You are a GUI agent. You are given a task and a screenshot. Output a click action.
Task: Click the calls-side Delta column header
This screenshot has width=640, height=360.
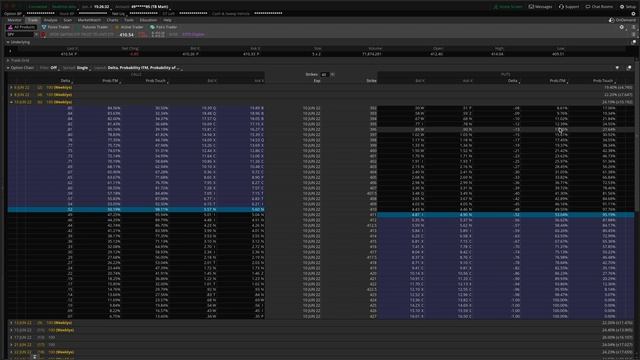tap(66, 81)
